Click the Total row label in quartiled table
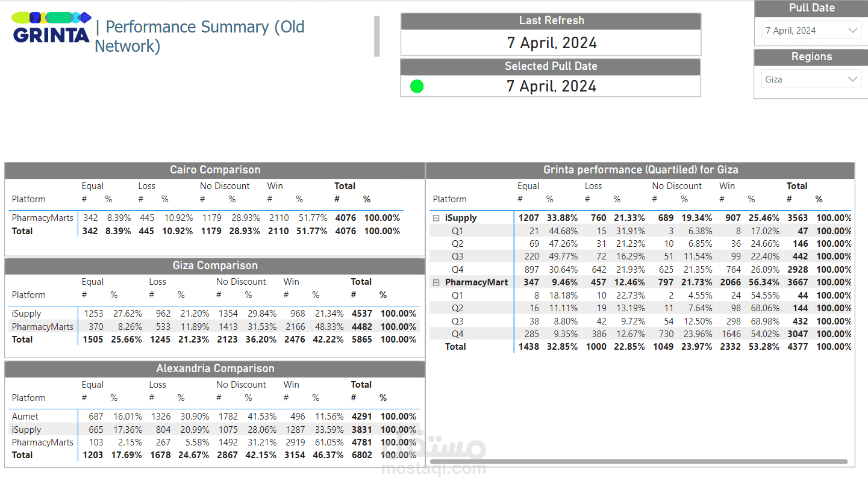This screenshot has width=868, height=487. [x=455, y=347]
